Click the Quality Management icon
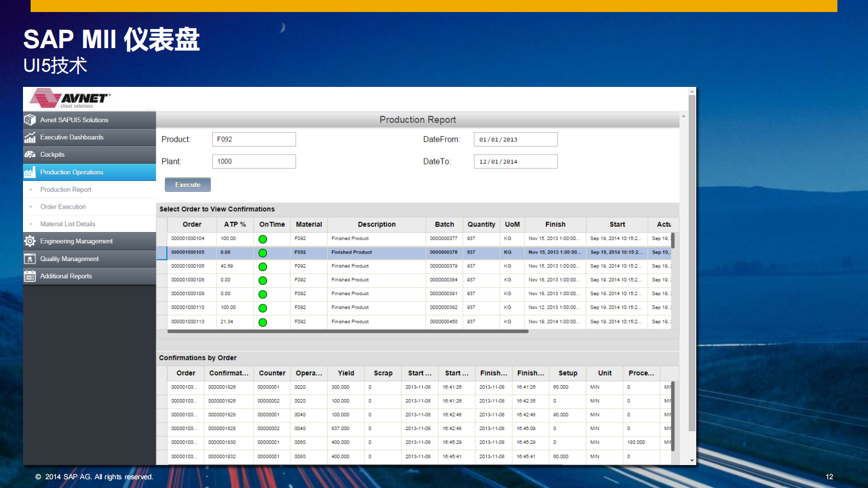Screen dimensions: 868x488 [x=30, y=258]
